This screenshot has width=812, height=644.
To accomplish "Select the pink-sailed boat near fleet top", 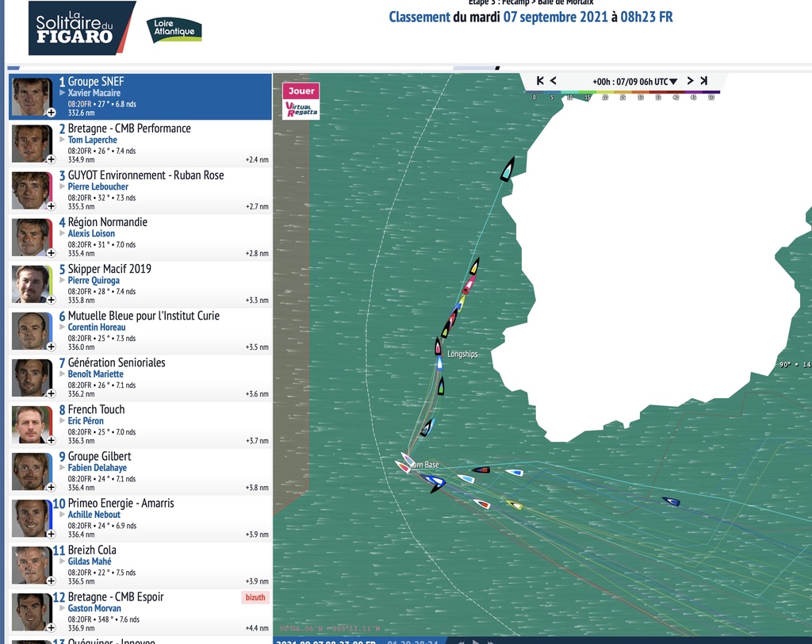I will click(469, 285).
